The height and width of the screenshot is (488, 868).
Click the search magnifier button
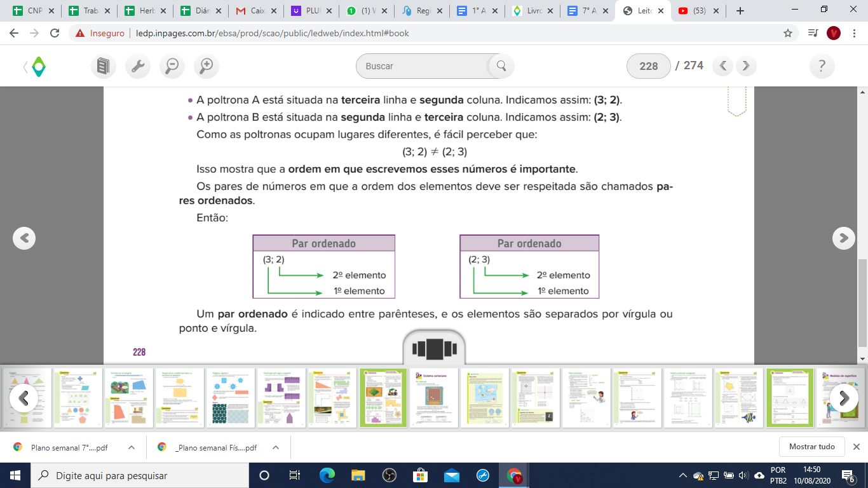(x=501, y=66)
